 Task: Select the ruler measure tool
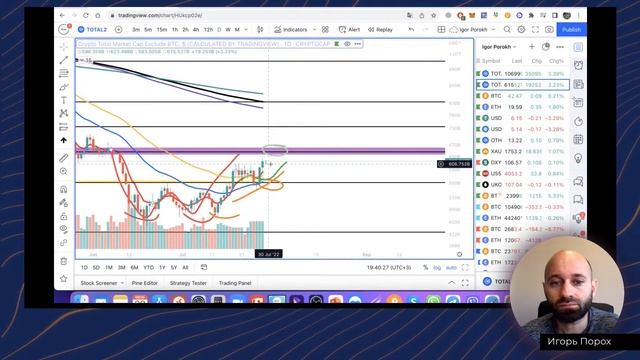64,158
